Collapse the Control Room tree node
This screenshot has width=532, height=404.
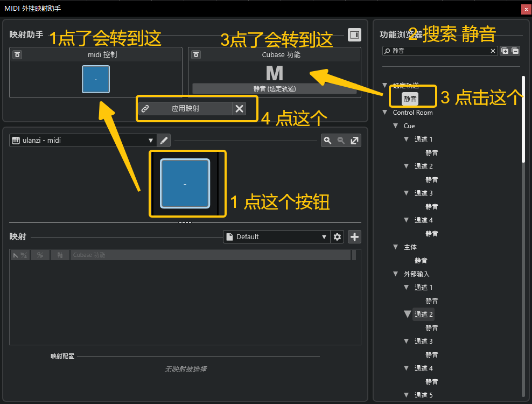385,113
